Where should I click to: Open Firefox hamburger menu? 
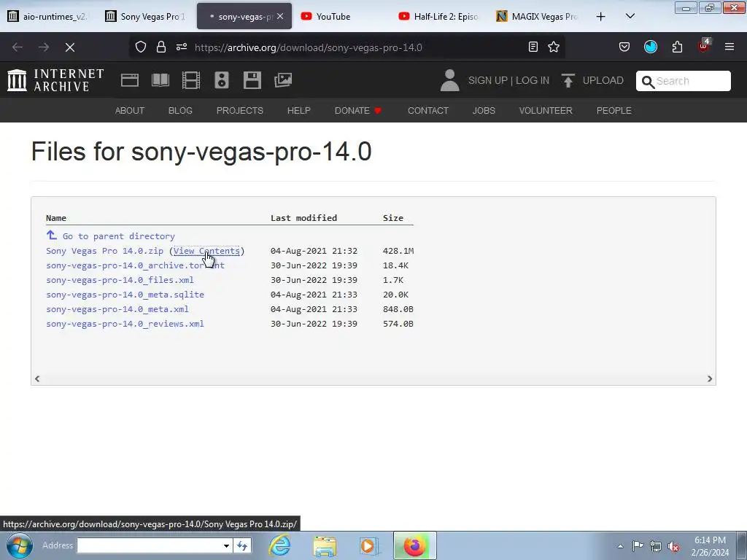point(729,47)
